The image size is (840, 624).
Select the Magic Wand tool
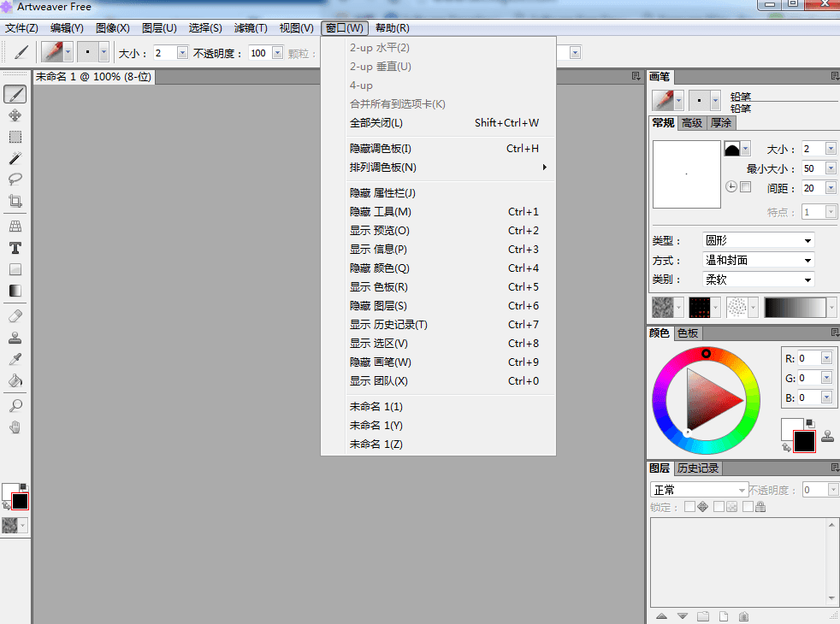(15, 158)
